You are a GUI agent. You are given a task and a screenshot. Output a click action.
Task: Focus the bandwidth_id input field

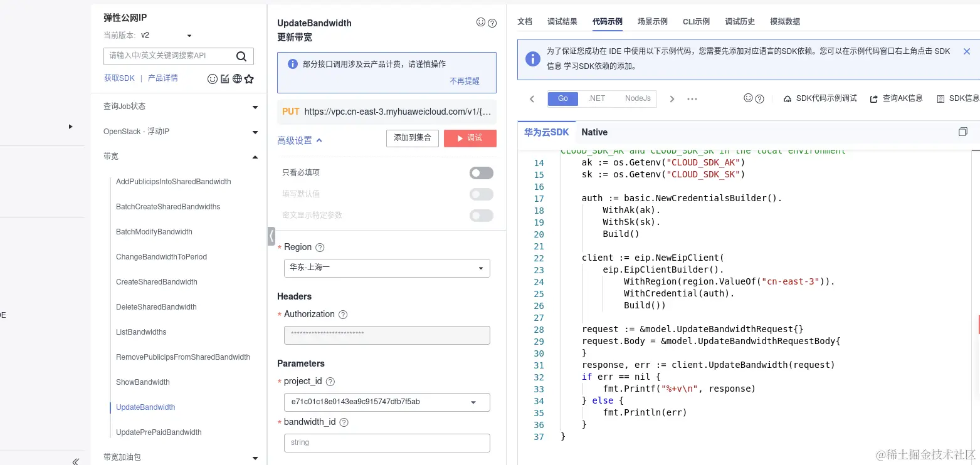pyautogui.click(x=387, y=442)
